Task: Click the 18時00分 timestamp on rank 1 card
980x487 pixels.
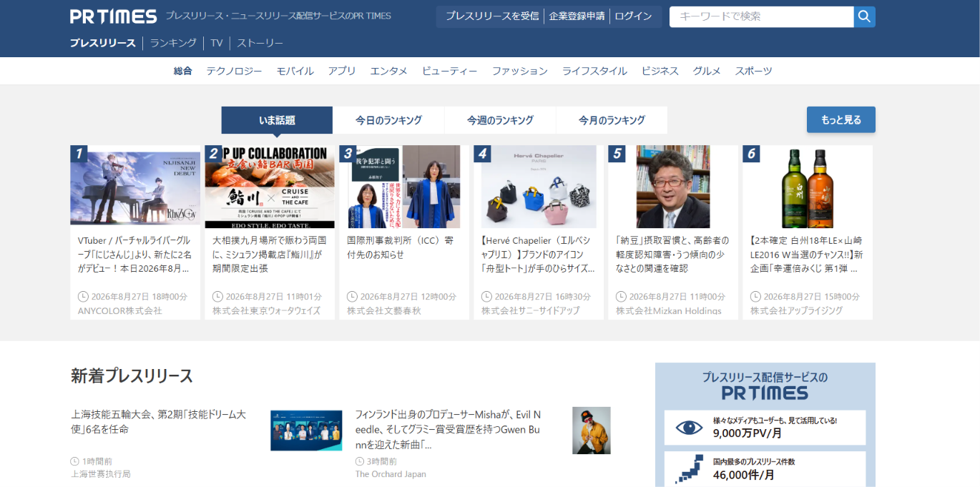Action: (x=132, y=296)
